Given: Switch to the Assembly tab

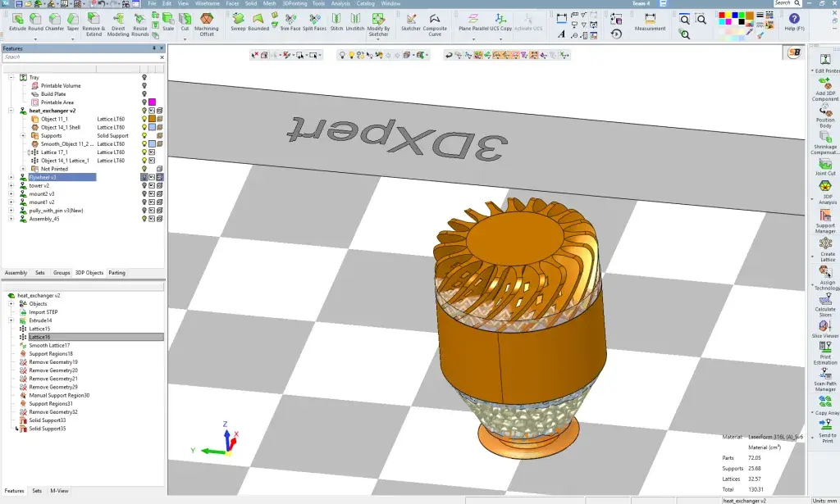Looking at the screenshot, I should point(16,272).
